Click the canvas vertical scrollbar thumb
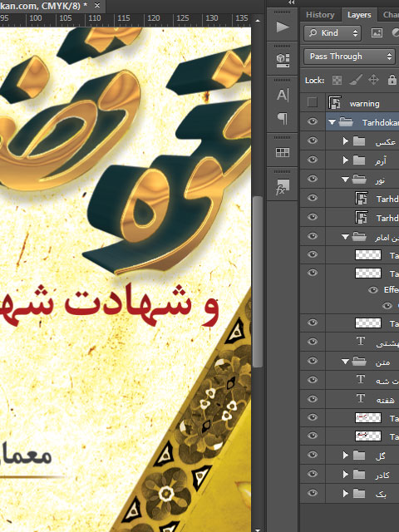The width and height of the screenshot is (399, 532). coord(258,282)
